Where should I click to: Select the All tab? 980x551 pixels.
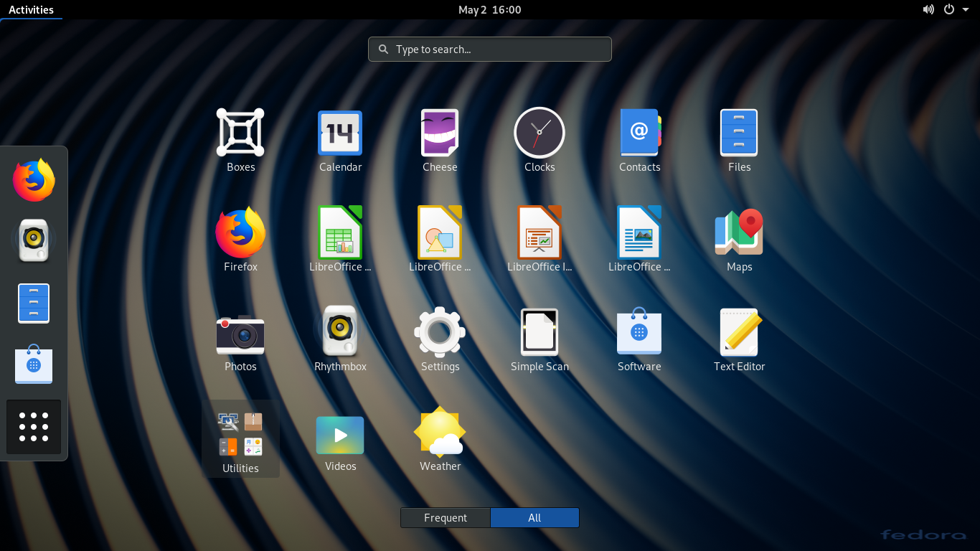coord(534,518)
